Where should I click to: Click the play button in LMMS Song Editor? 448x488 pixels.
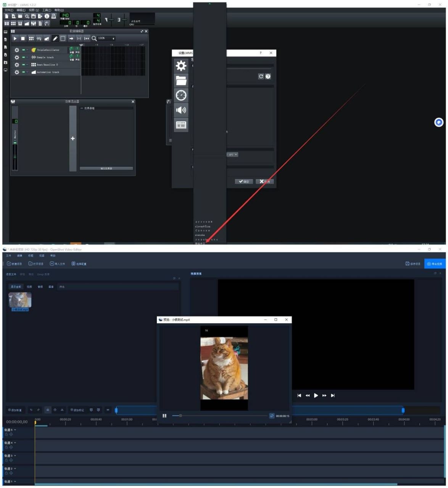coord(15,39)
